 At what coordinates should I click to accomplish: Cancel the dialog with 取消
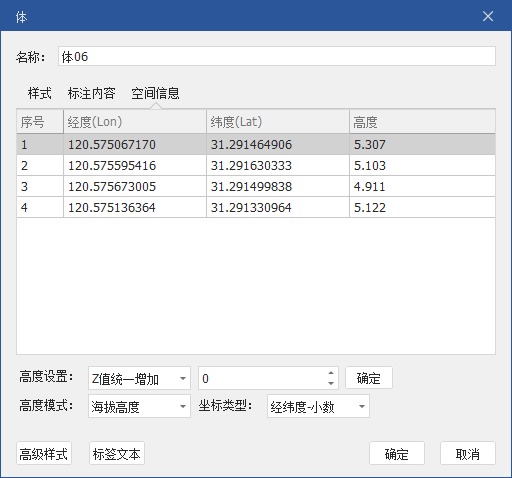pyautogui.click(x=468, y=454)
